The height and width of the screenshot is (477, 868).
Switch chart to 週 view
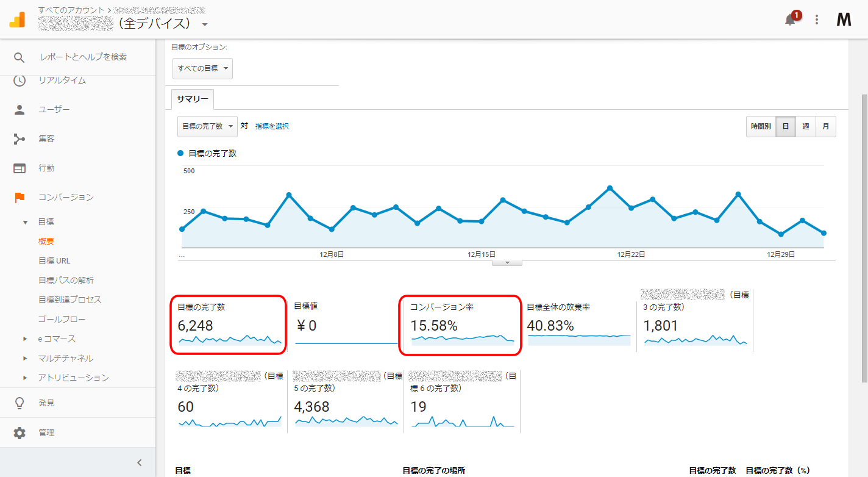click(806, 126)
